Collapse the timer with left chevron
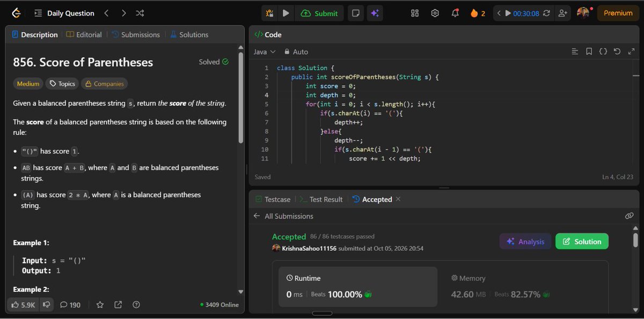This screenshot has height=319, width=644. (x=499, y=13)
